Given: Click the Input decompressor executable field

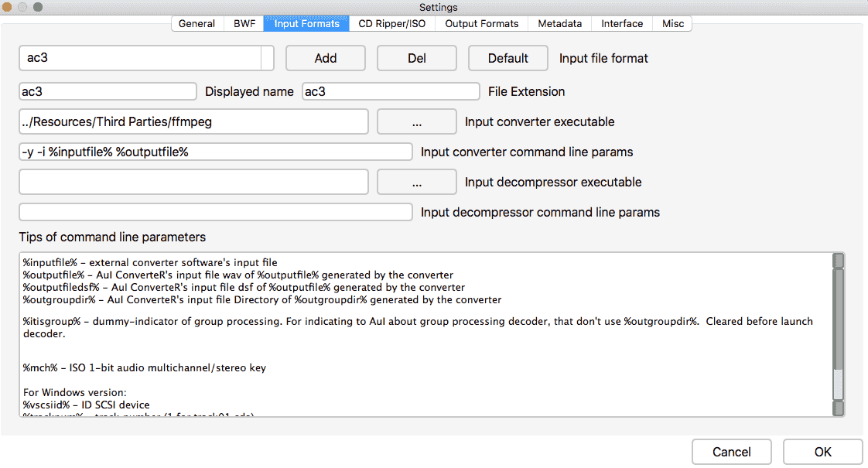Looking at the screenshot, I should 193,183.
